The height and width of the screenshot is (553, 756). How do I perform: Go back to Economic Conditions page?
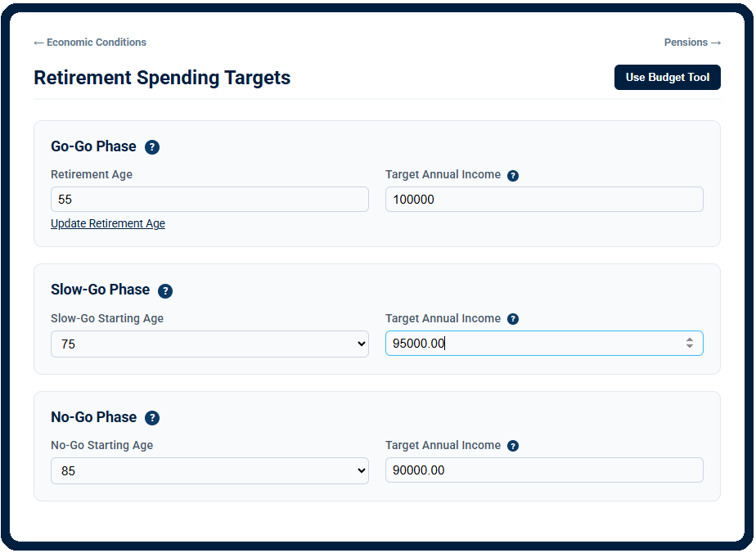pyautogui.click(x=90, y=43)
